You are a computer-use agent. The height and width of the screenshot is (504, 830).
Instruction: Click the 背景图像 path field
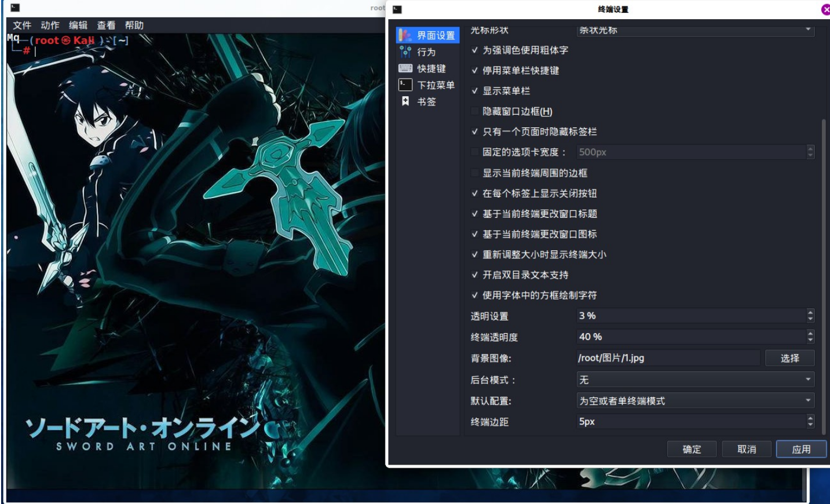pyautogui.click(x=668, y=358)
